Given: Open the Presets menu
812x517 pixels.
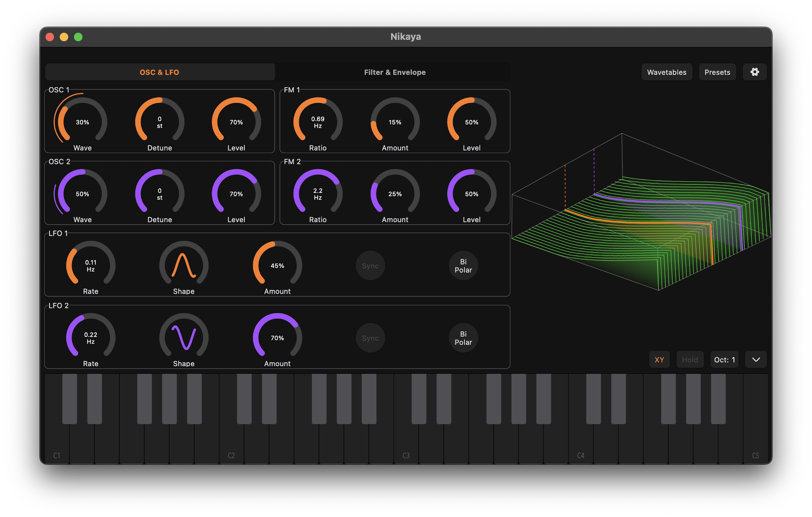Looking at the screenshot, I should pos(717,72).
